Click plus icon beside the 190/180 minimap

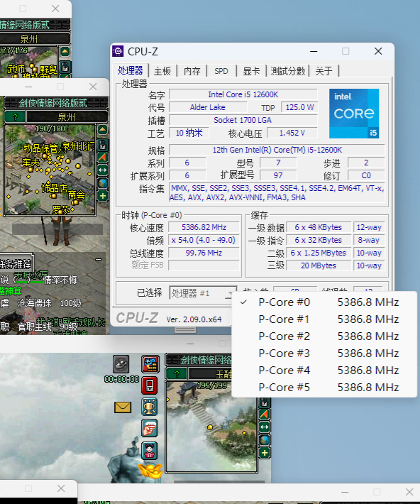click(x=102, y=196)
